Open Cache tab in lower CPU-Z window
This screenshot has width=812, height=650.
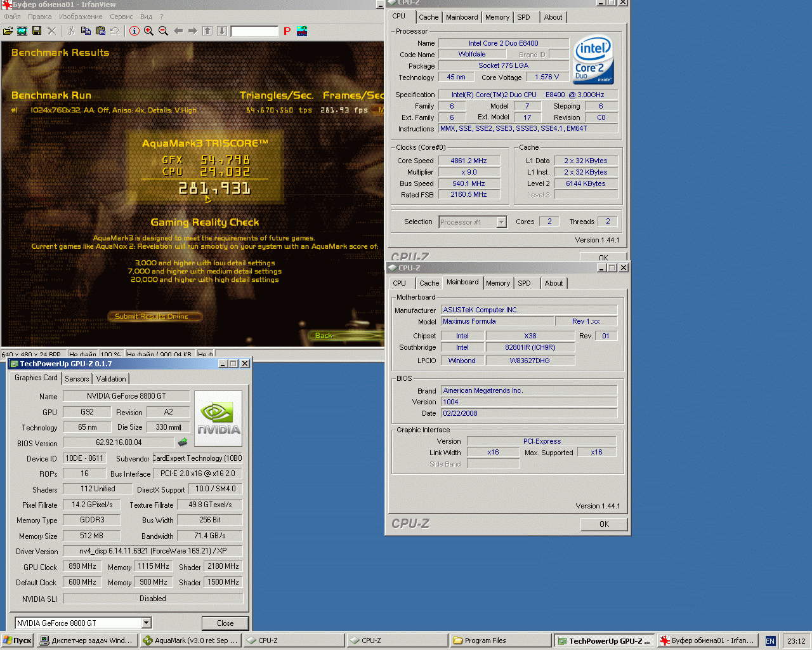429,283
